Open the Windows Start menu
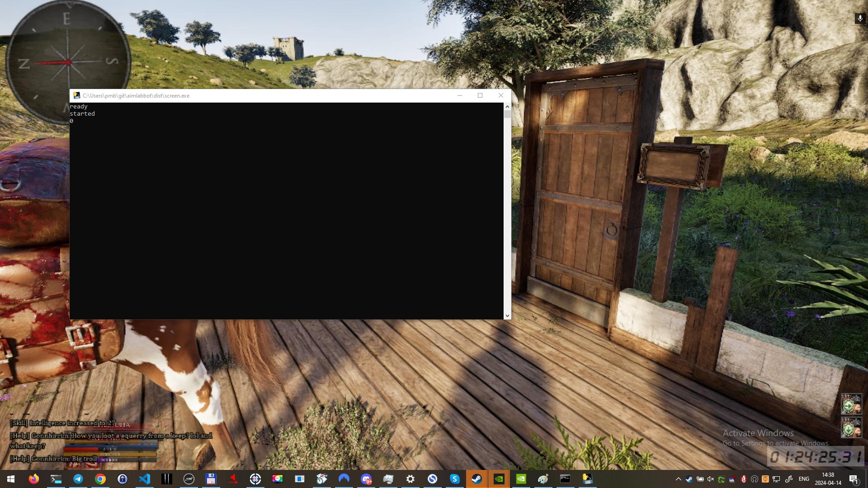Viewport: 868px width, 488px height. [11, 479]
